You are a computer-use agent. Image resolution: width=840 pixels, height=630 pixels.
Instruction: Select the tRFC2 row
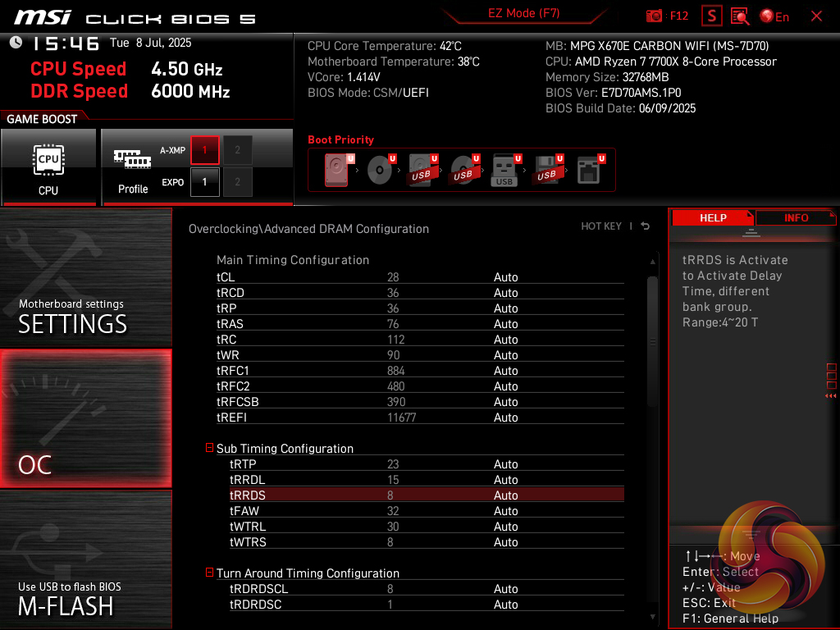pos(420,386)
